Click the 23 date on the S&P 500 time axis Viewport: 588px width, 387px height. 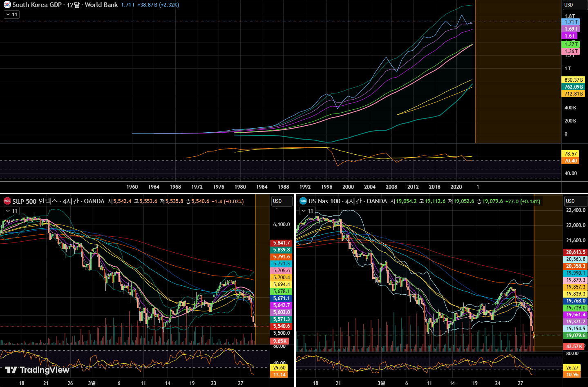coord(213,383)
